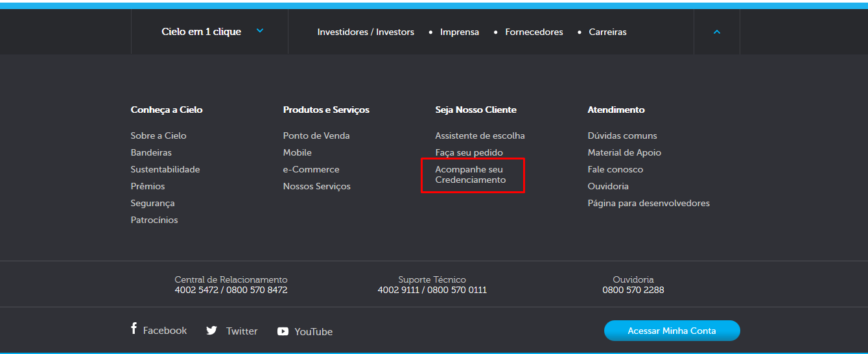Click Ouvidoria phone number 0800 570 2288

(633, 290)
